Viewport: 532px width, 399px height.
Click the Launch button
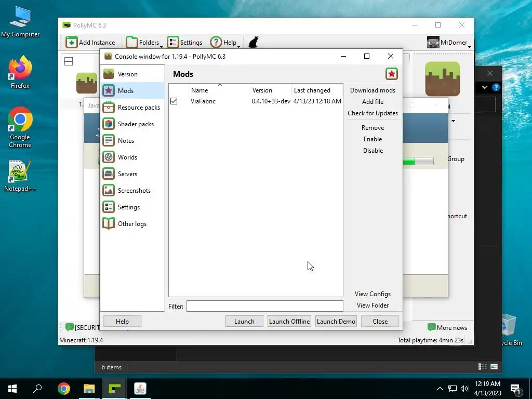click(x=244, y=321)
